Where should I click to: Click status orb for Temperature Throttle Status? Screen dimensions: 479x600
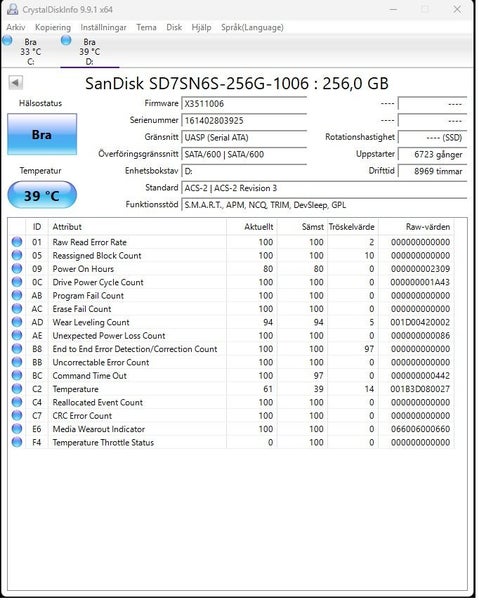17,442
